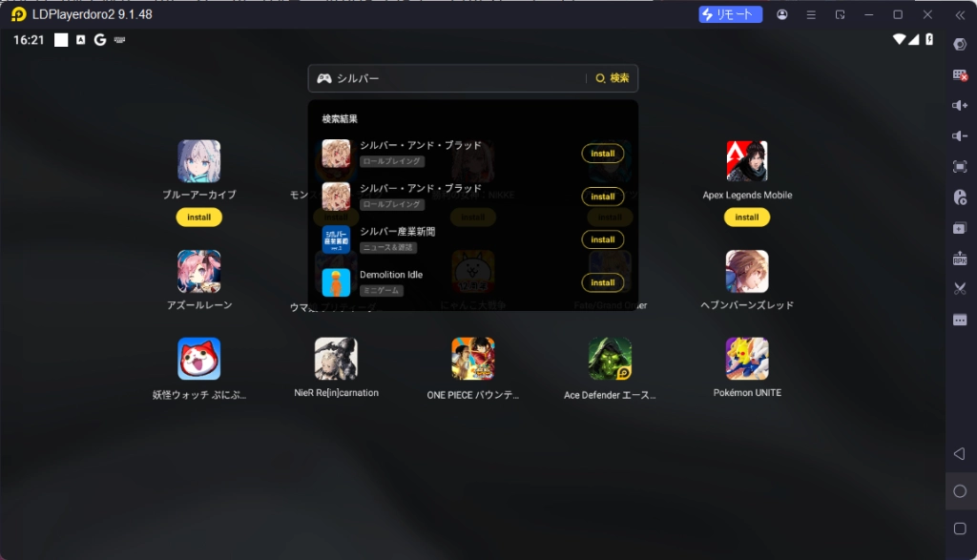Open シルバー産業新聞 result icon
The height and width of the screenshot is (560, 977).
coord(336,239)
